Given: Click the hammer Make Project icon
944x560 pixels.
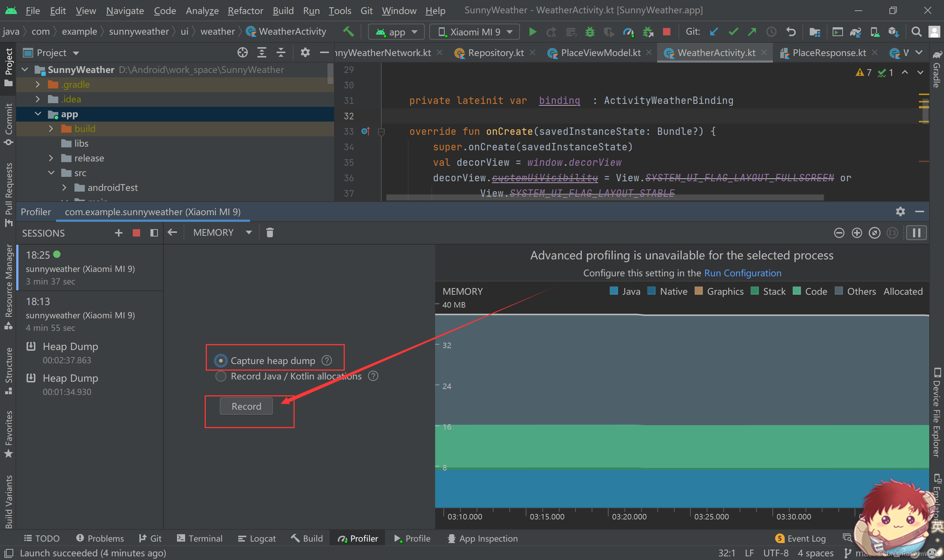Looking at the screenshot, I should coord(348,32).
